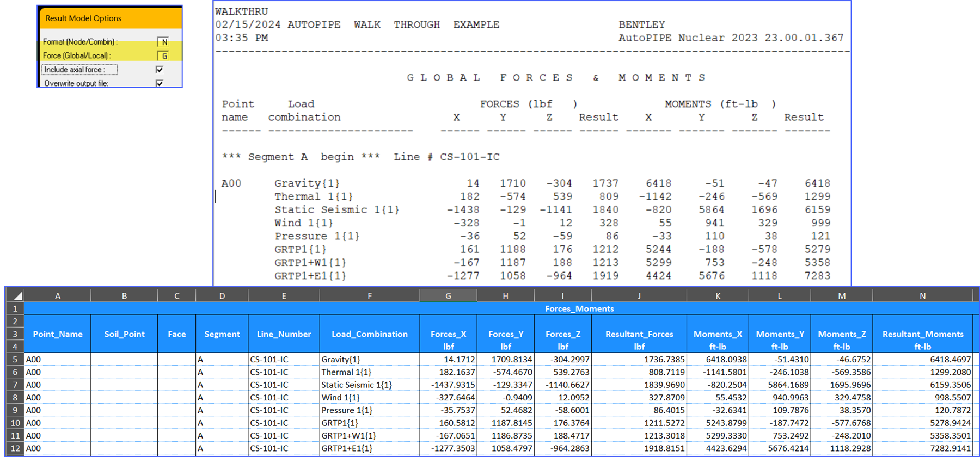Click the WALKTHRU title in report
This screenshot has width=980, height=457.
click(x=241, y=11)
